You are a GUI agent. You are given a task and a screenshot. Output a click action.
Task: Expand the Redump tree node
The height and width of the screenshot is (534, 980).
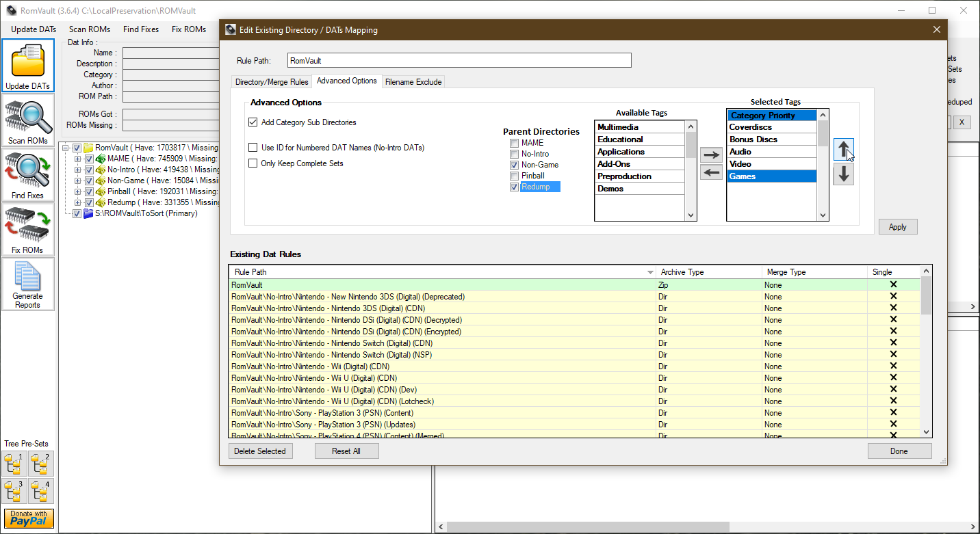pos(78,202)
